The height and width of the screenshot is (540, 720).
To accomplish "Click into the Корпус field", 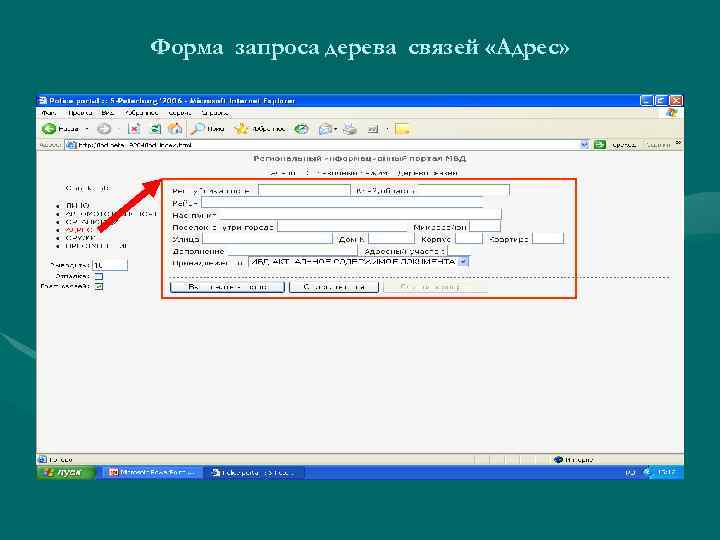I will pyautogui.click(x=469, y=239).
